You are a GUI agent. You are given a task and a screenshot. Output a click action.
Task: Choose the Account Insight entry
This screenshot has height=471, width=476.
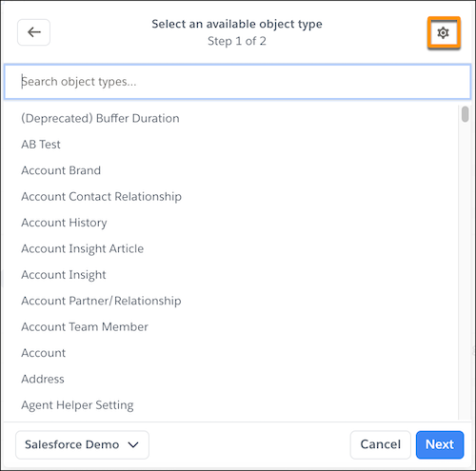coord(64,275)
